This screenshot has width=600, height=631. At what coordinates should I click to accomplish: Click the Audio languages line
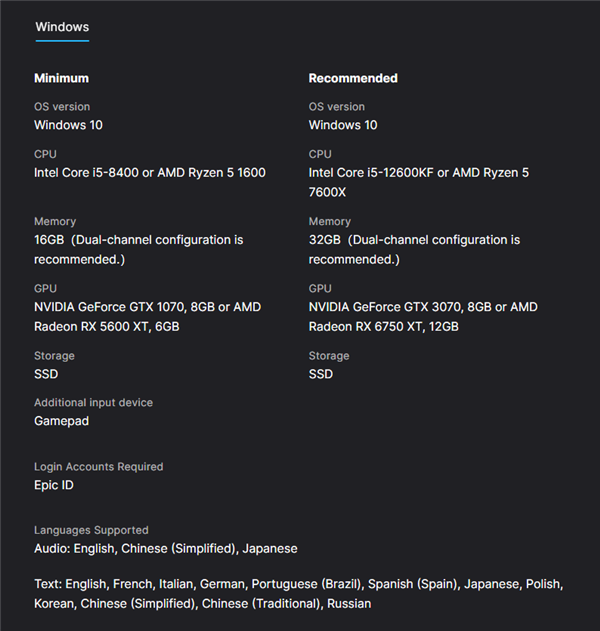[165, 549]
